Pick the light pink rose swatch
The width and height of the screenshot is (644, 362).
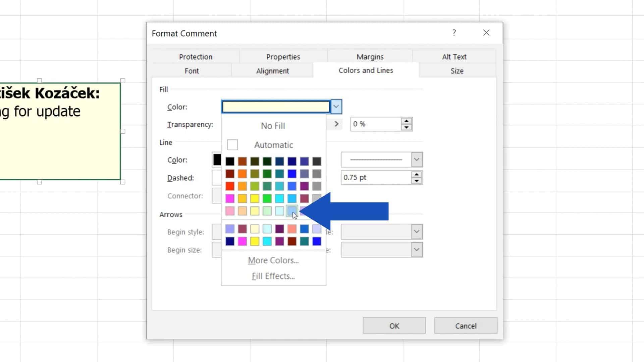pyautogui.click(x=230, y=211)
